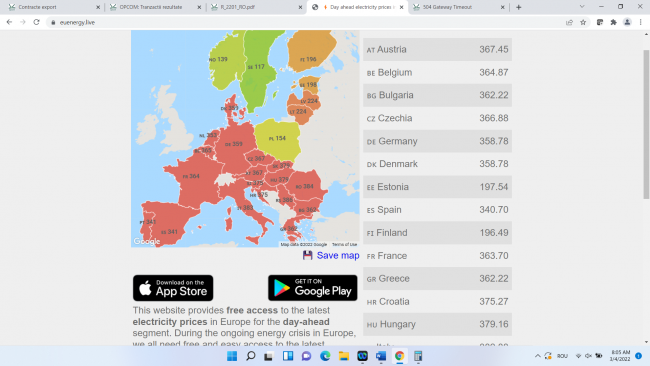Open the Chrome profile avatar
Image resolution: width=650 pixels, height=366 pixels.
coord(627,22)
